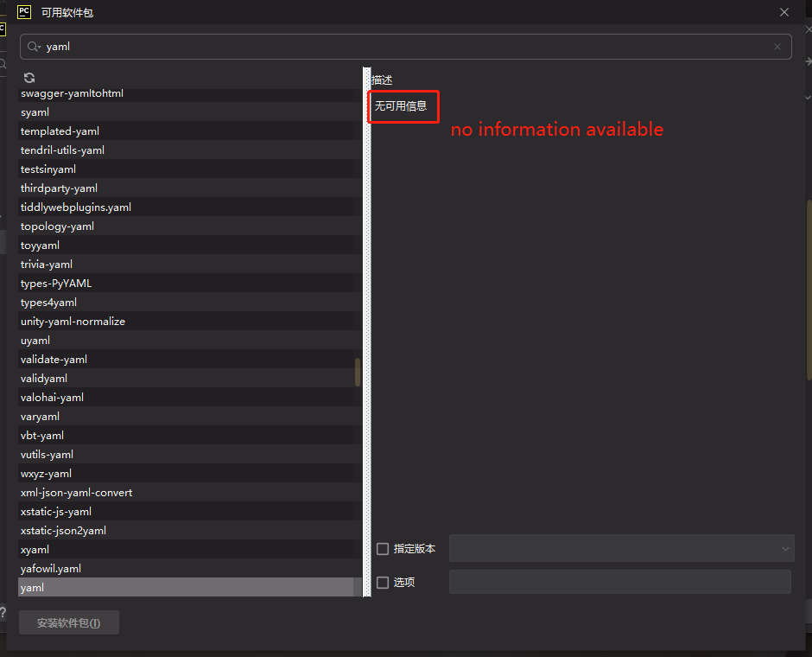
Task: Select the xyaml package
Action: (x=35, y=549)
